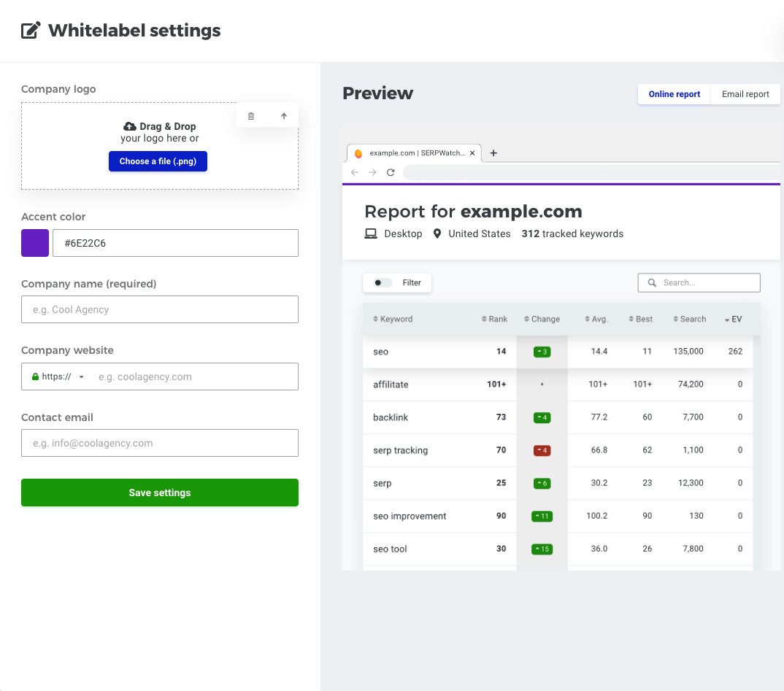This screenshot has width=784, height=691.
Task: Click the Contact email input field
Action: [x=160, y=443]
